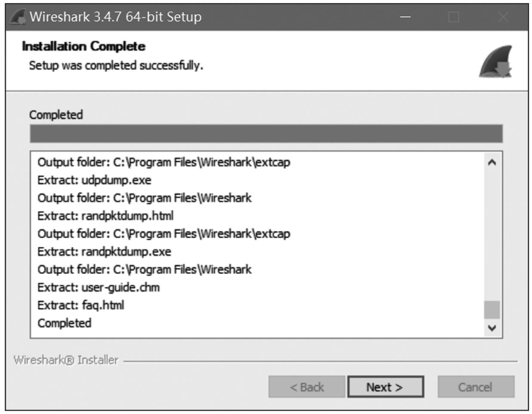Click the install log scrollbar thumb
532x414 pixels.
492,310
